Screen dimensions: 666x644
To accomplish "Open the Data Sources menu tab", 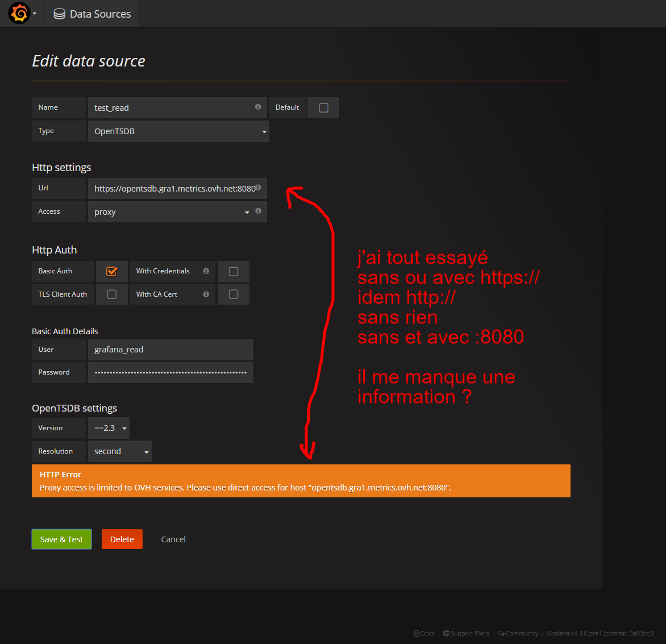I will (92, 14).
